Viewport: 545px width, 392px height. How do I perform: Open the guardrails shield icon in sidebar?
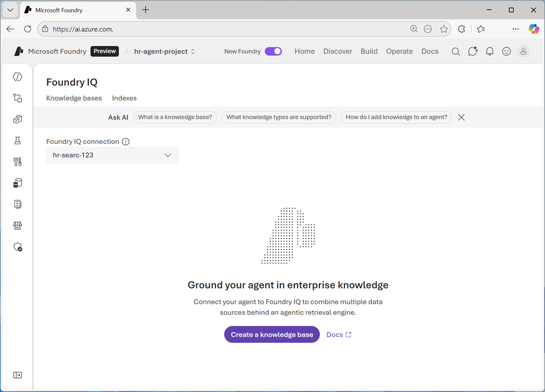pos(17,247)
